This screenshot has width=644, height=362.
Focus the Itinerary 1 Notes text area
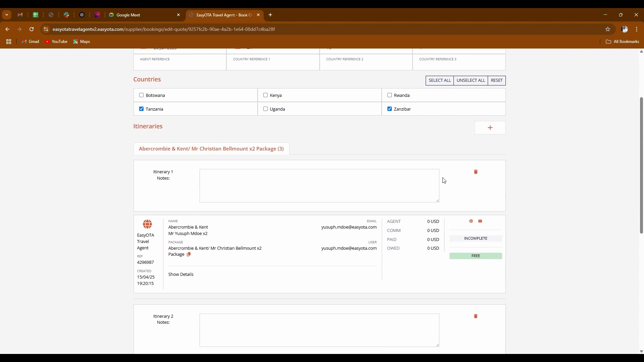[x=319, y=186]
